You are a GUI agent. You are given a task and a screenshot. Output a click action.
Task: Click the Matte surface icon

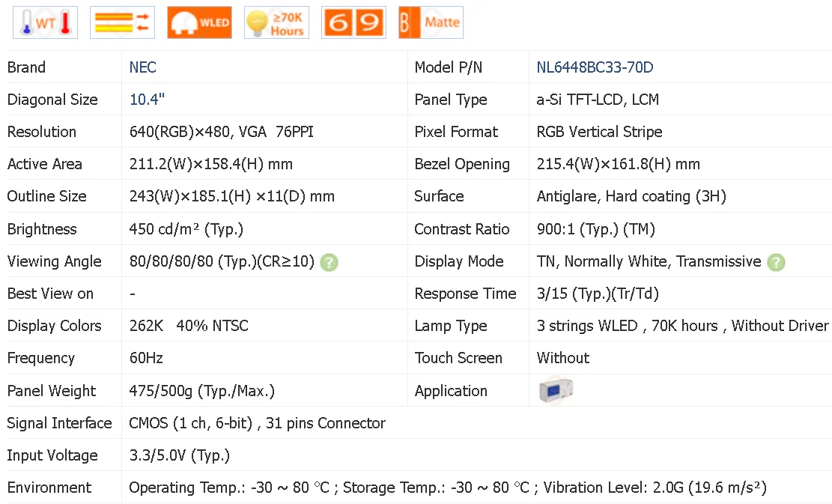431,22
